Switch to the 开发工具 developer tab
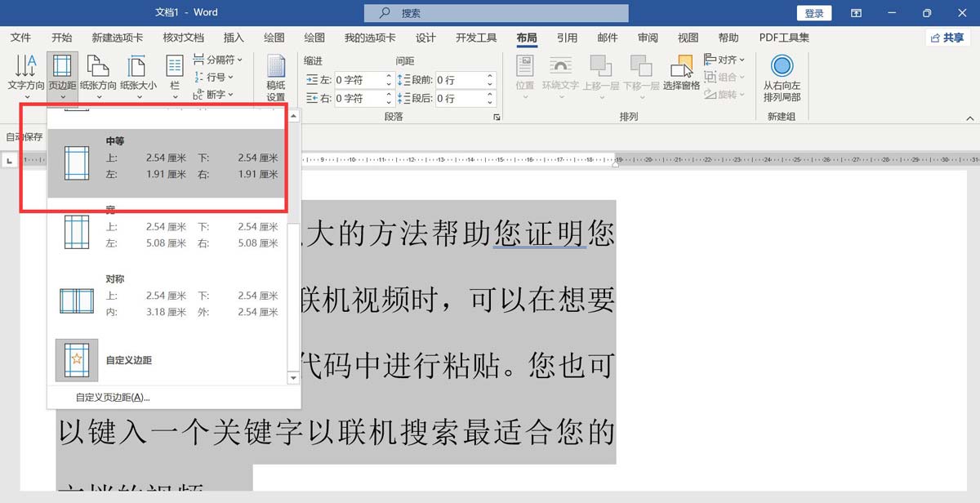This screenshot has width=980, height=503. tap(476, 38)
